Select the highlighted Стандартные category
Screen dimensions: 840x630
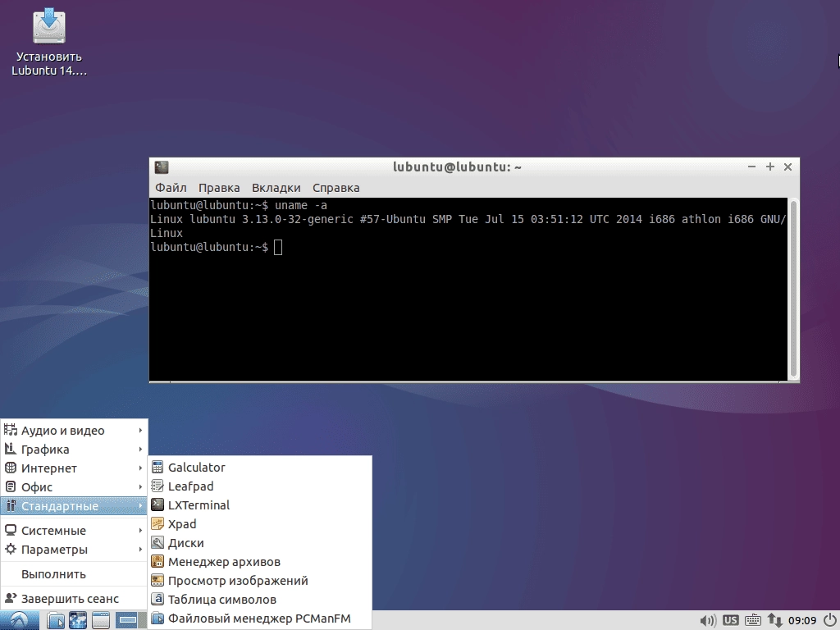click(74, 505)
